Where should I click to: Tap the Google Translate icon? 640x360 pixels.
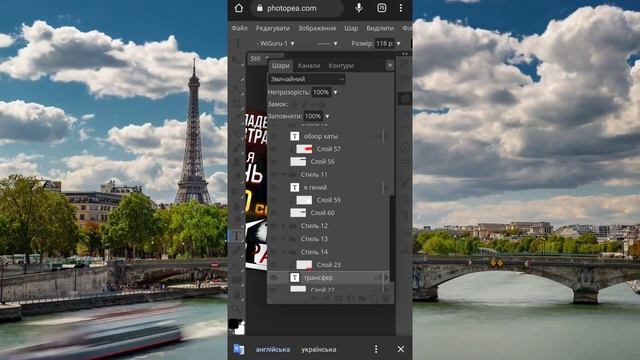239,349
